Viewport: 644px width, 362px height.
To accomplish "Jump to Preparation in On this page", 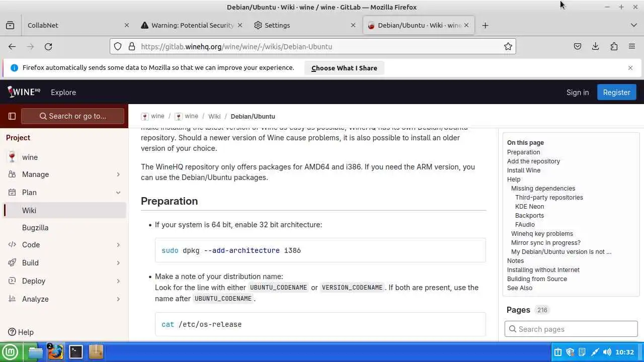I will [523, 152].
